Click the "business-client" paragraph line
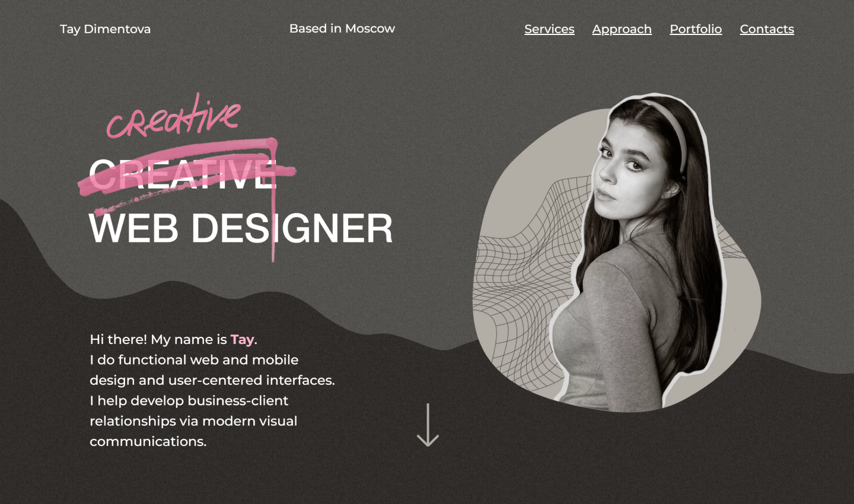 (x=189, y=401)
